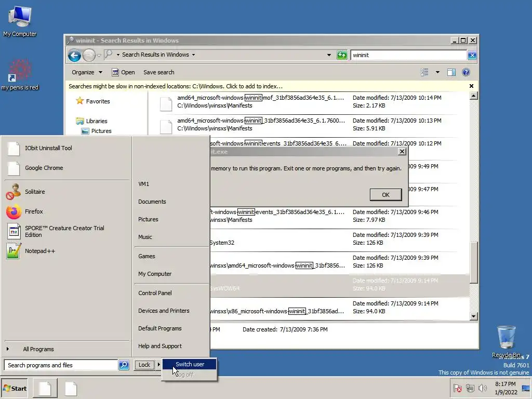The width and height of the screenshot is (532, 399).
Task: Click the wininit search box in Explorer
Action: point(408,55)
